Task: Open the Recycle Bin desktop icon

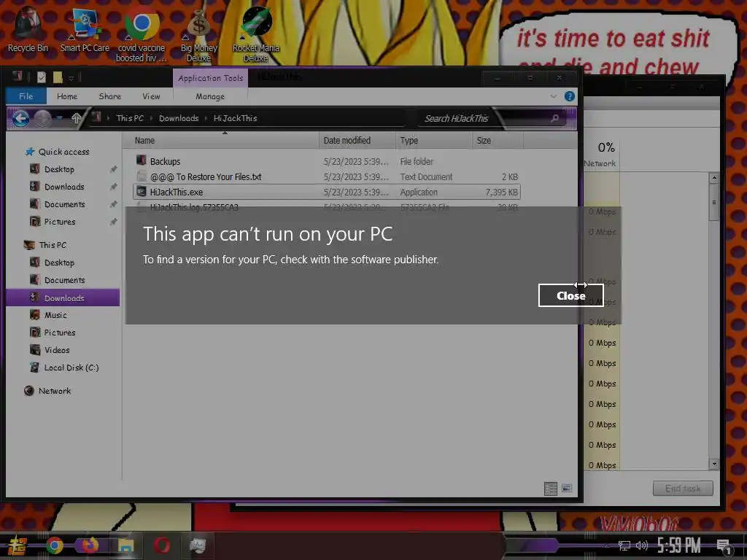Action: [28, 29]
